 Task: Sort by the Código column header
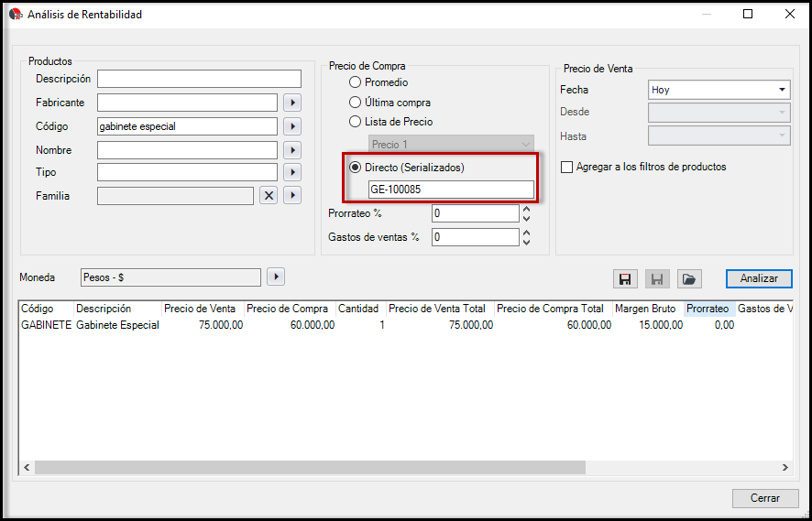point(47,309)
